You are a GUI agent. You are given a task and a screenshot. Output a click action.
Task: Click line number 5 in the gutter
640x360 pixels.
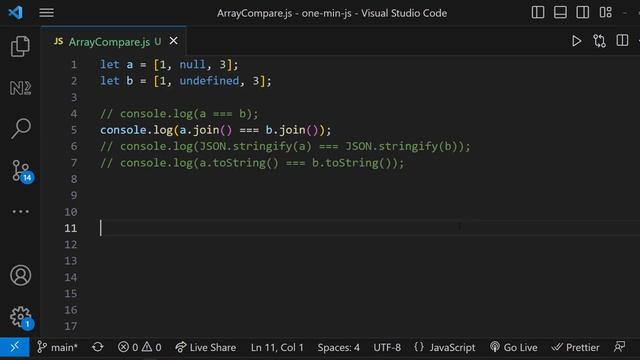tap(73, 130)
